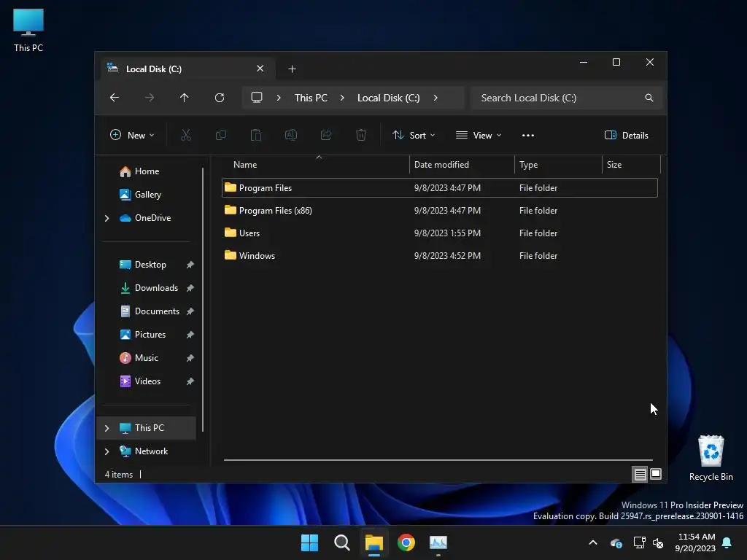Open the Sort dropdown
This screenshot has height=560, width=747.
tap(414, 135)
